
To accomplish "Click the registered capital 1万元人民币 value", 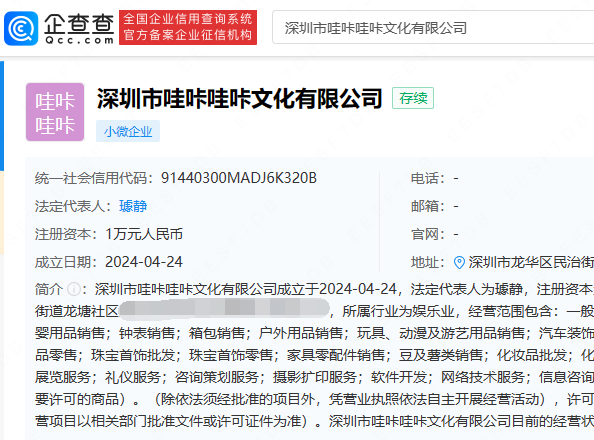I will (144, 234).
